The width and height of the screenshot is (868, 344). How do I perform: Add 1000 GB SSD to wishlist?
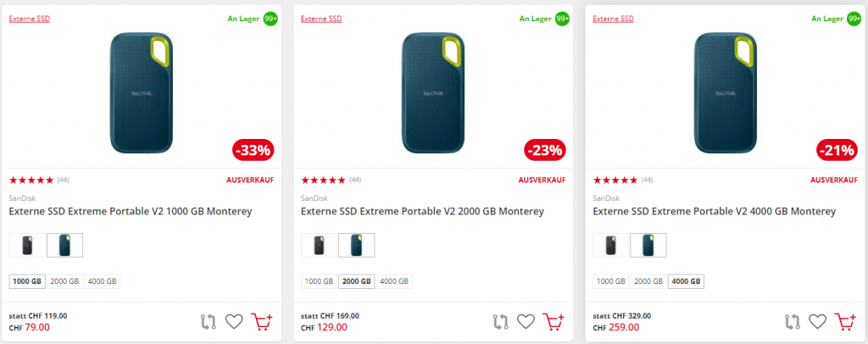234,322
